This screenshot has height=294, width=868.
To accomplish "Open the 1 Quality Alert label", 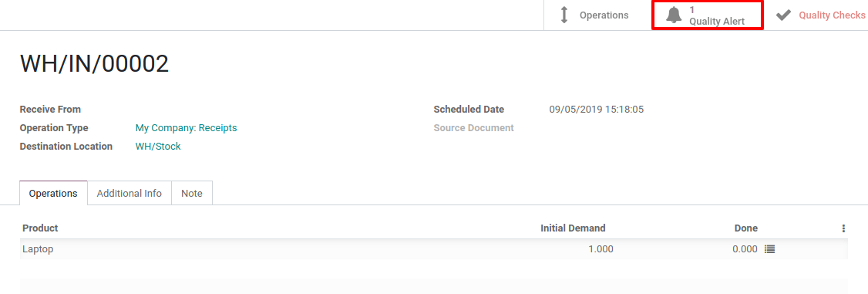I will [x=717, y=15].
